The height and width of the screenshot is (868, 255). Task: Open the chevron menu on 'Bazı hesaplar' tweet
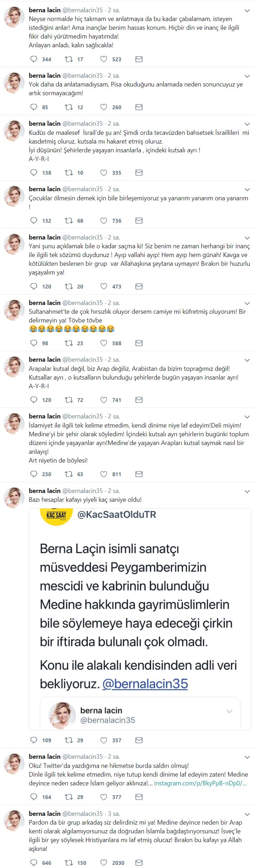[x=247, y=492]
